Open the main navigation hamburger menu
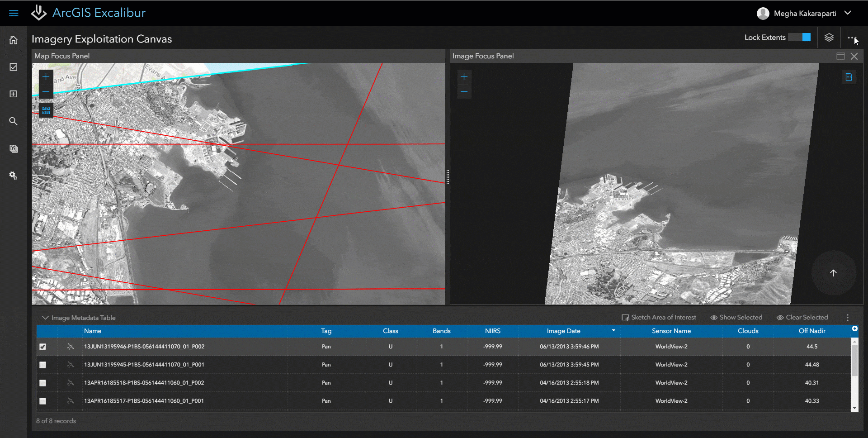This screenshot has width=868, height=438. (x=14, y=13)
